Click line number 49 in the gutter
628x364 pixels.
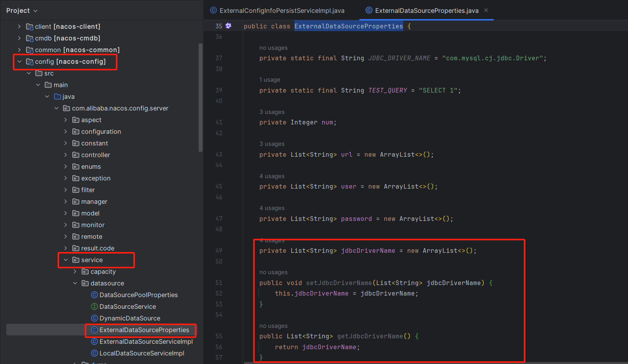(219, 250)
